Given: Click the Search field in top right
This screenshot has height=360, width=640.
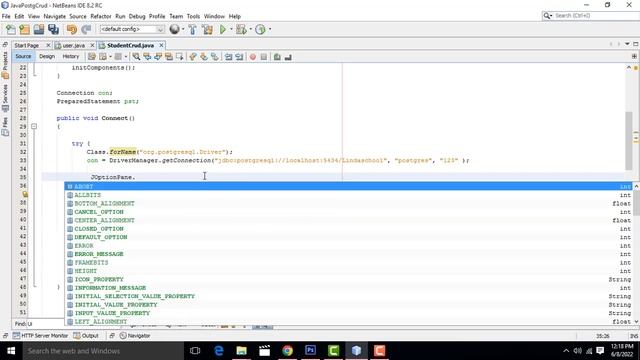Looking at the screenshot, I should coord(590,16).
